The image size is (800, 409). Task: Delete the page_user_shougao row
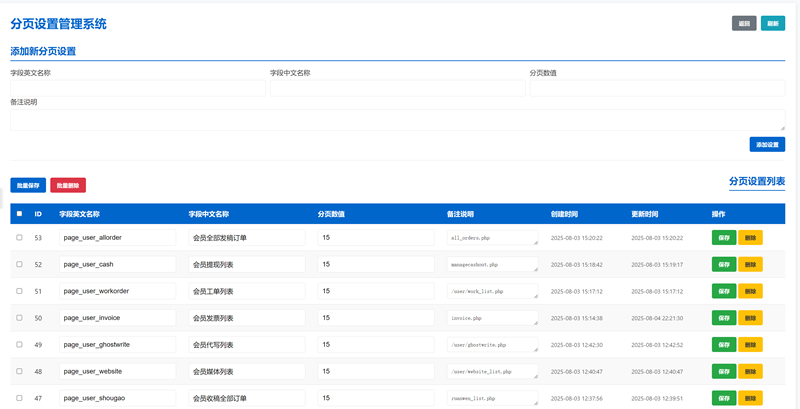click(751, 398)
